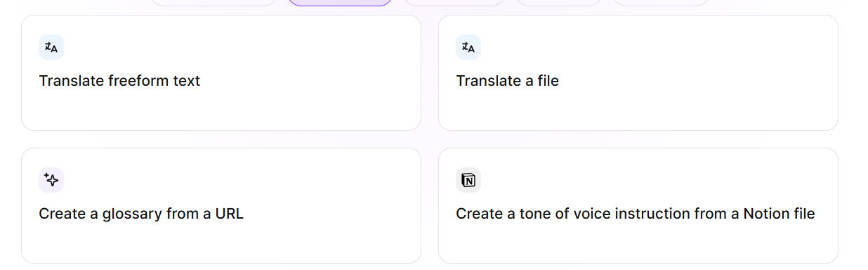This screenshot has width=868, height=270.
Task: Click the translate icon on file card
Action: coord(468,47)
